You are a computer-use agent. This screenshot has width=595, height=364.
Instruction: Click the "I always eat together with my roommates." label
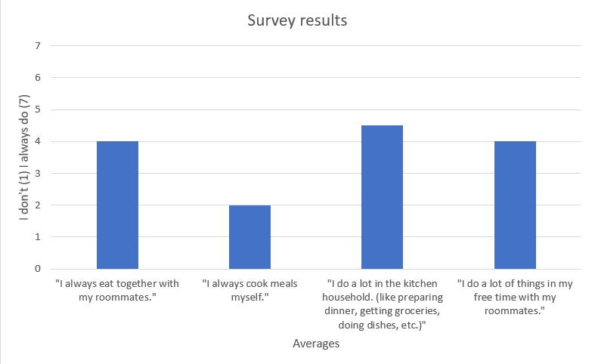pos(117,291)
